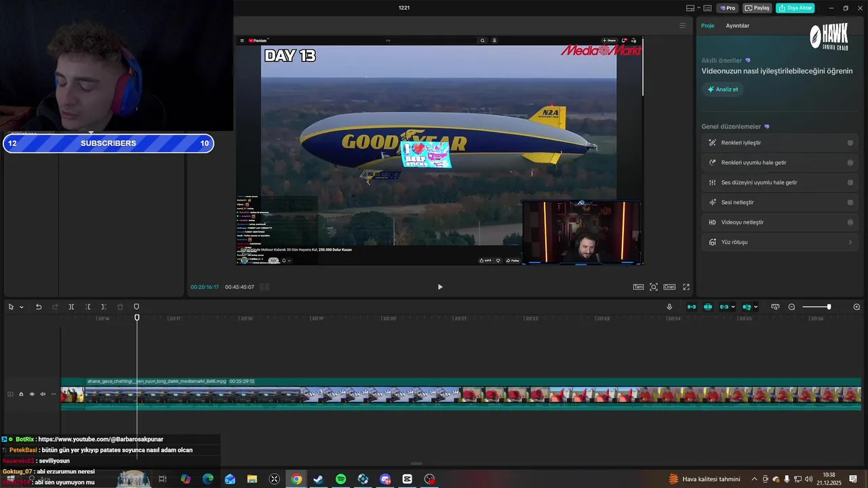Open Chrome from the taskbar
Screen dimensions: 868x488
(296, 479)
